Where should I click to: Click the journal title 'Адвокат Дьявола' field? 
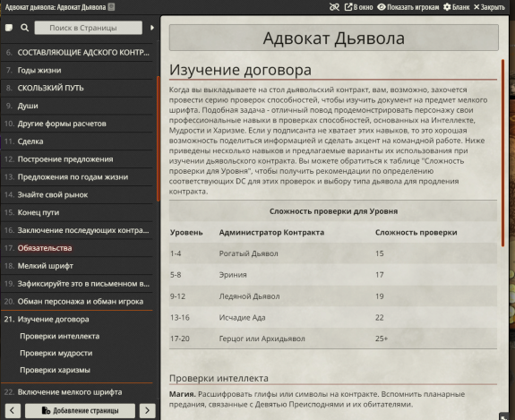pos(334,38)
